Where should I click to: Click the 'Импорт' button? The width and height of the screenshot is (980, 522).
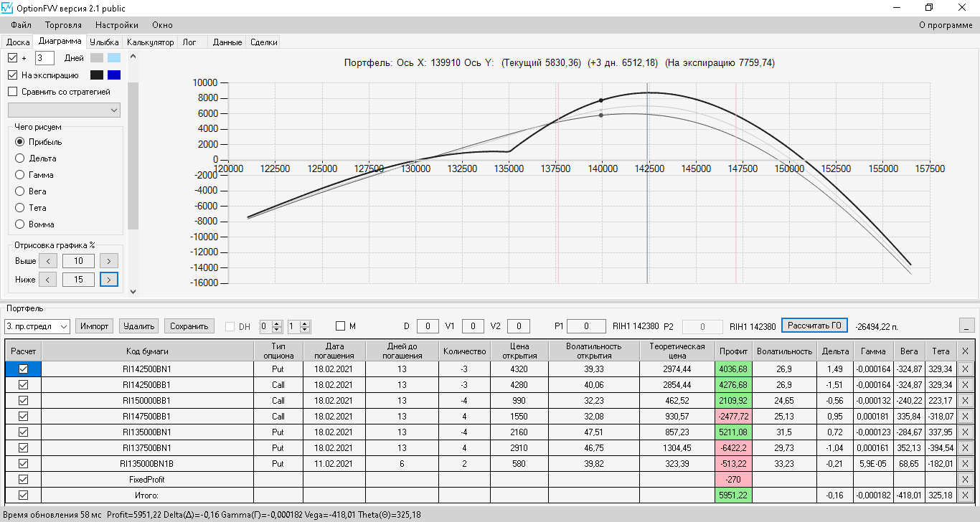pos(95,326)
